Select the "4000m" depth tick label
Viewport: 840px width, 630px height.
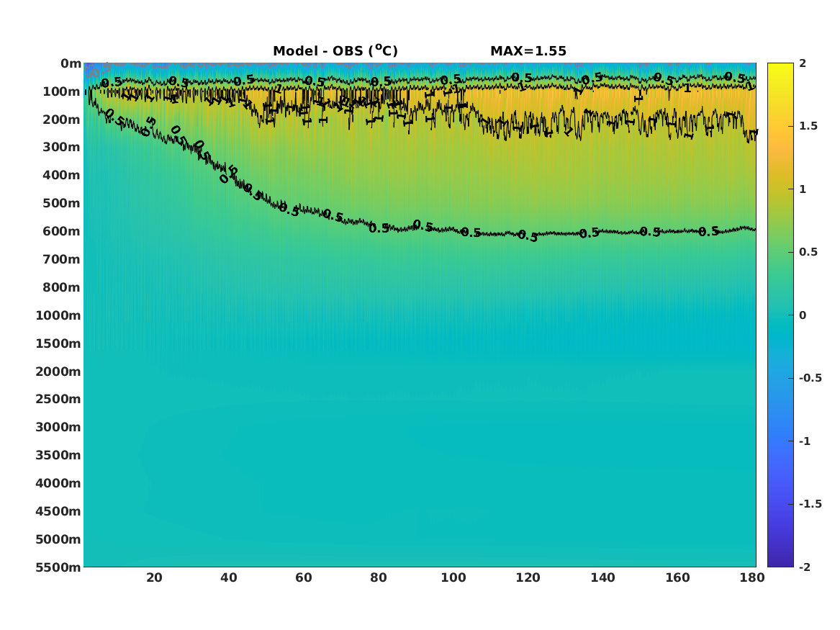(58, 483)
